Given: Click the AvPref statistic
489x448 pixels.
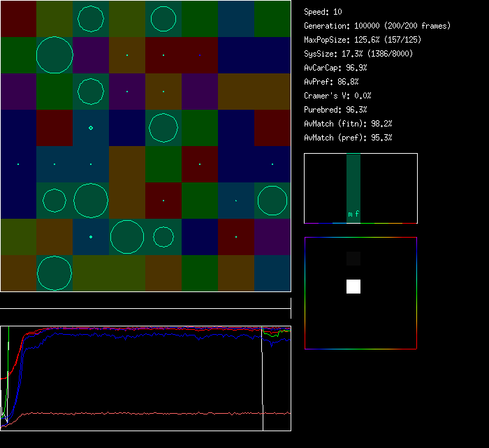Looking at the screenshot, I should click(x=330, y=82).
